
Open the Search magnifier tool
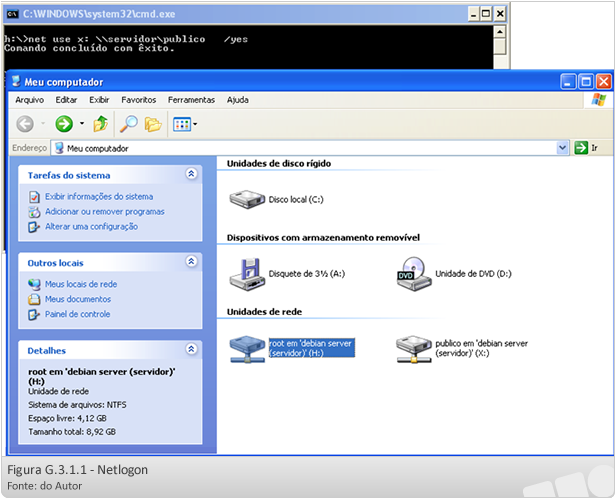point(129,124)
